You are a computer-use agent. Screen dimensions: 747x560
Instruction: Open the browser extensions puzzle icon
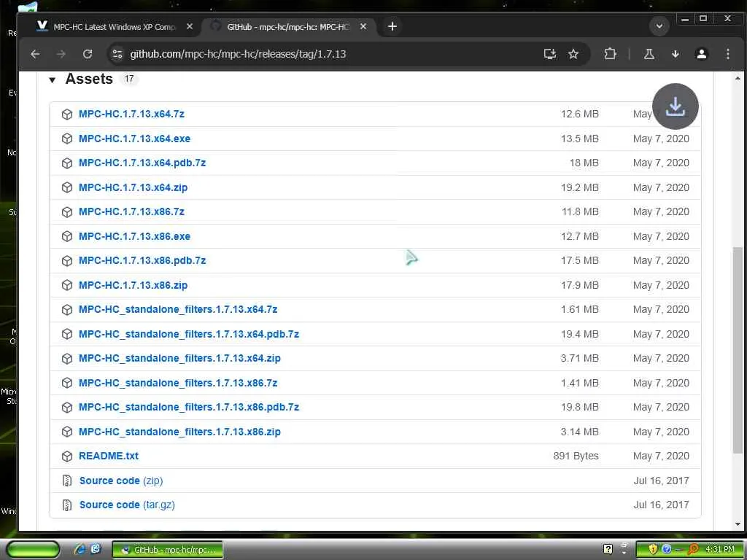(x=611, y=54)
